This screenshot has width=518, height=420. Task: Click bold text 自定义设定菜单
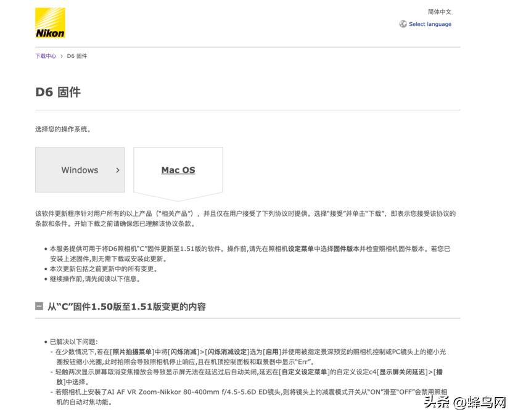tap(304, 372)
